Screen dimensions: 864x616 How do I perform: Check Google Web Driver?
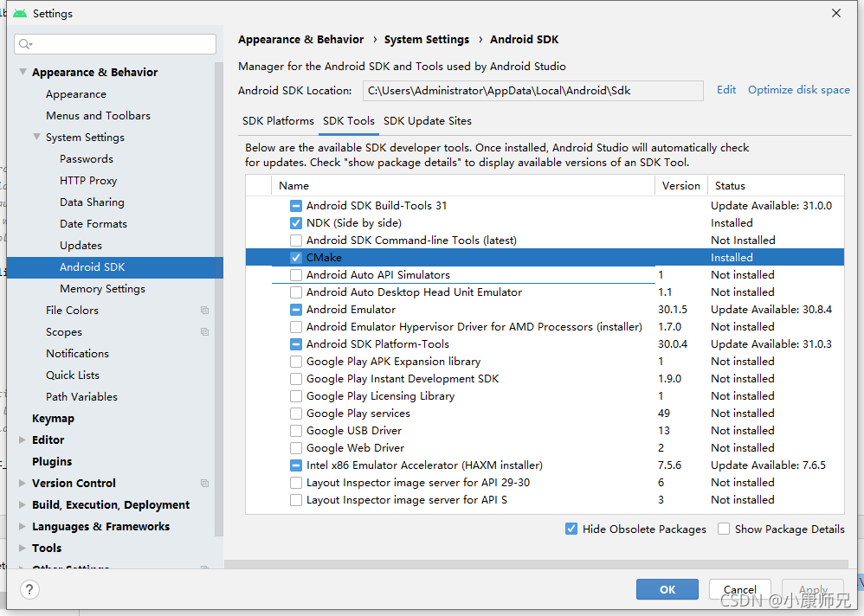[296, 448]
